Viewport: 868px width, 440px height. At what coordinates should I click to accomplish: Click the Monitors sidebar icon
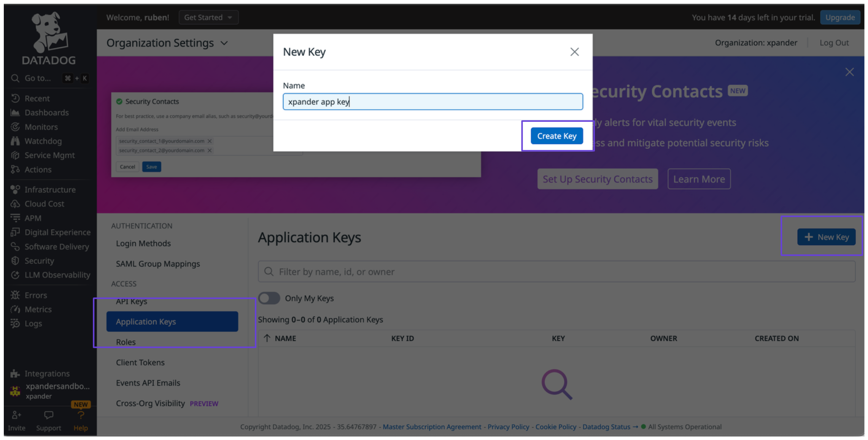15,127
